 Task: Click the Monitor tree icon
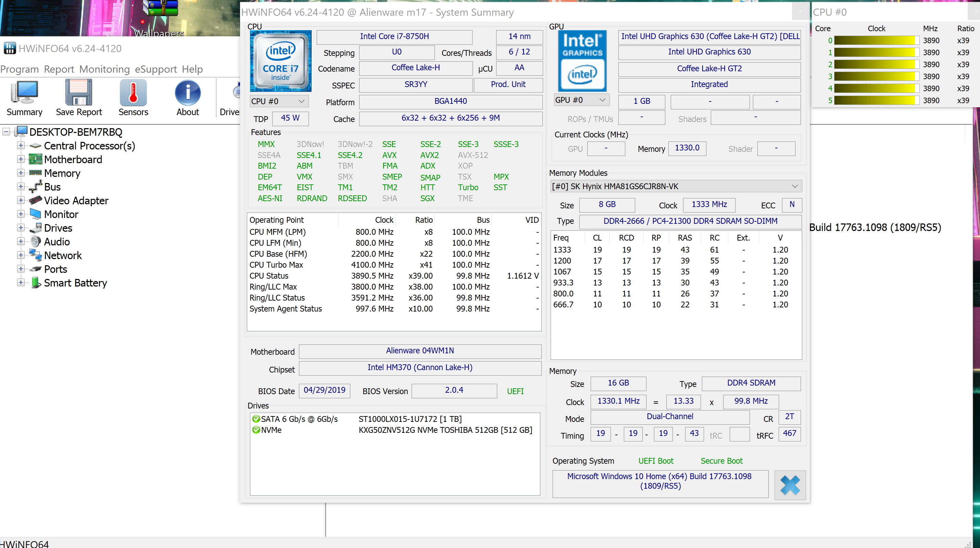35,214
